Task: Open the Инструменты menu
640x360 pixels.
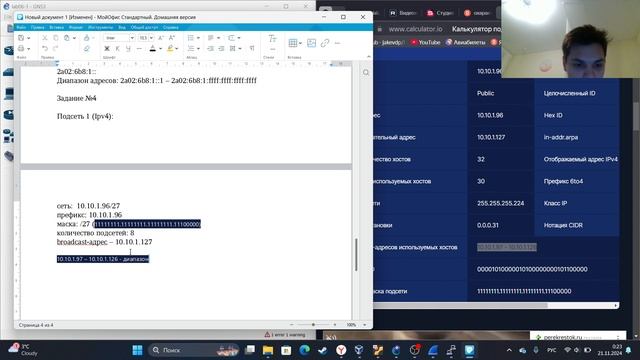Action: click(x=100, y=27)
